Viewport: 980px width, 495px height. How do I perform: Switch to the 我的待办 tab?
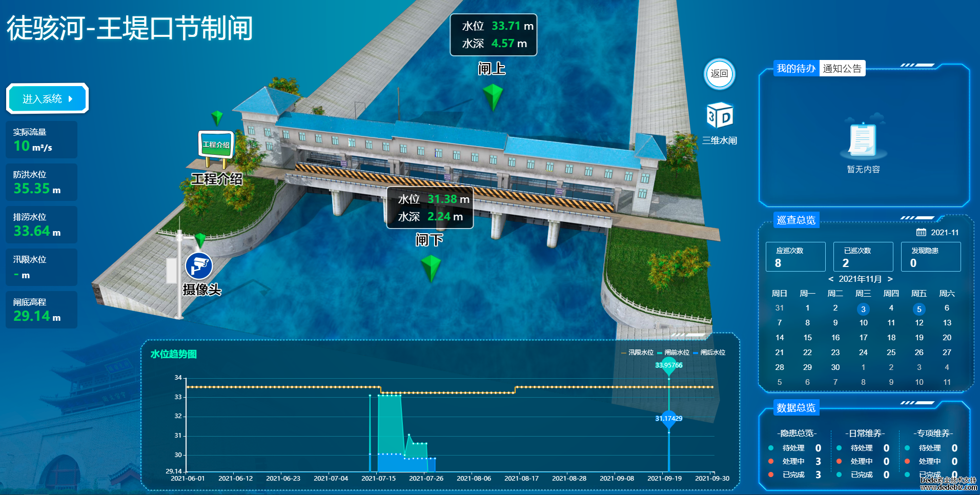[x=796, y=68]
